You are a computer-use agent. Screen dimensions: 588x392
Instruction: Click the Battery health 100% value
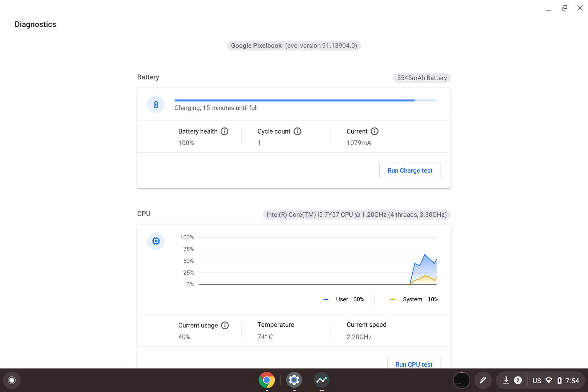[x=186, y=143]
